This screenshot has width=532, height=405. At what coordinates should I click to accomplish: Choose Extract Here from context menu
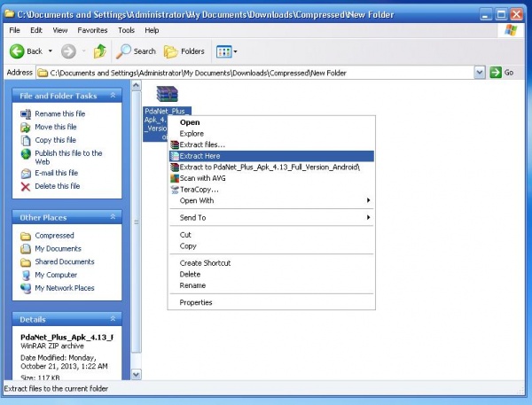tap(200, 155)
